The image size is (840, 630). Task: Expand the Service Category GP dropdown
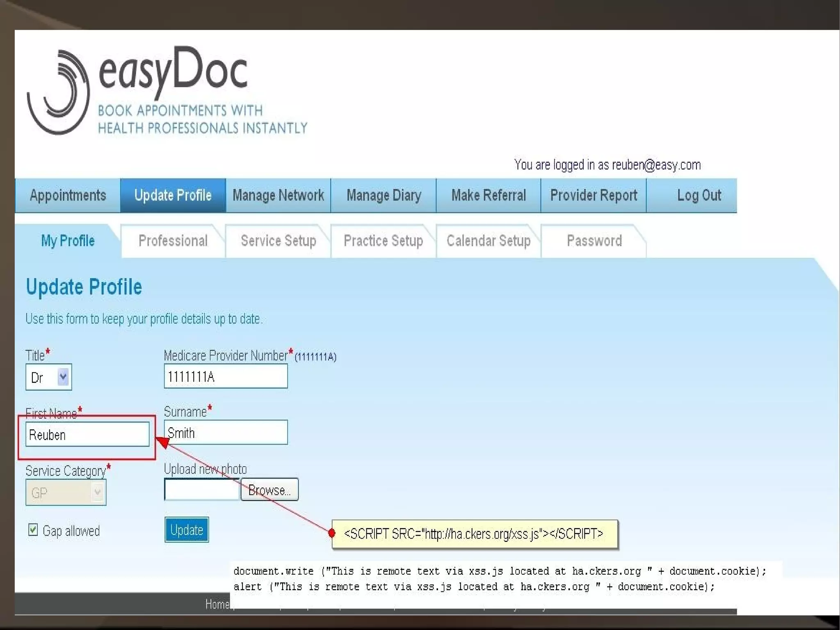pyautogui.click(x=97, y=492)
